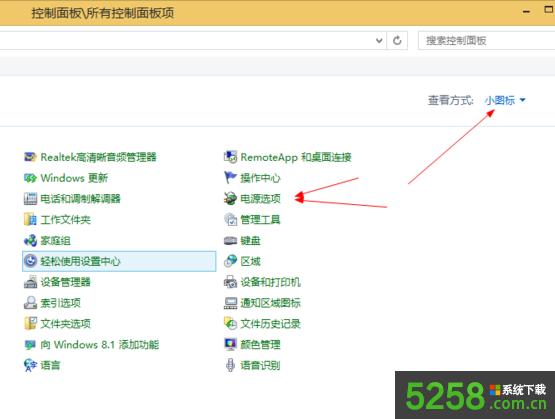Focus the 搜索控制面板 search field
This screenshot has width=555, height=419.
coord(486,41)
